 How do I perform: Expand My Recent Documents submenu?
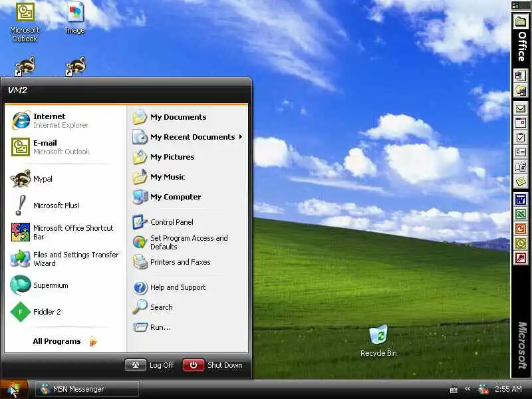188,137
